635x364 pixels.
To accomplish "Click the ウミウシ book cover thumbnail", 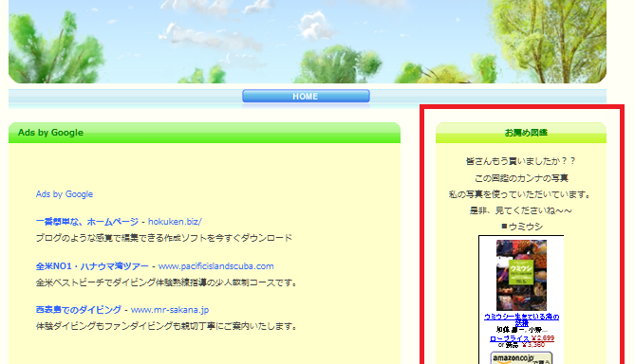I will (521, 275).
